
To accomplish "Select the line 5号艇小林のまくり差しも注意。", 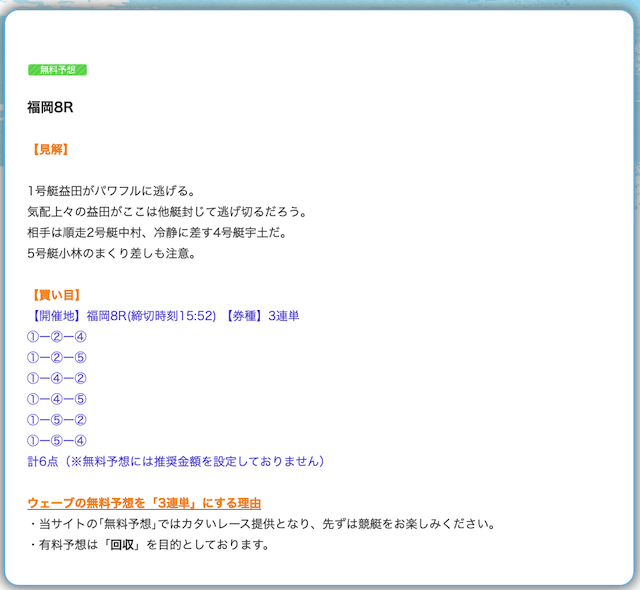I will tap(112, 253).
